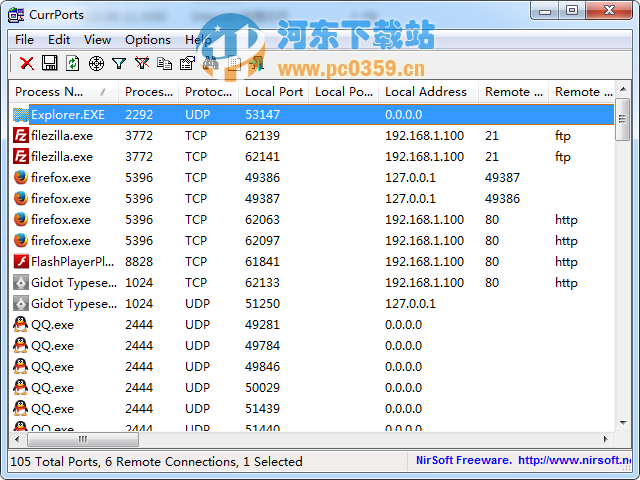640x480 pixels.
Task: Open the Options menu
Action: click(x=148, y=40)
